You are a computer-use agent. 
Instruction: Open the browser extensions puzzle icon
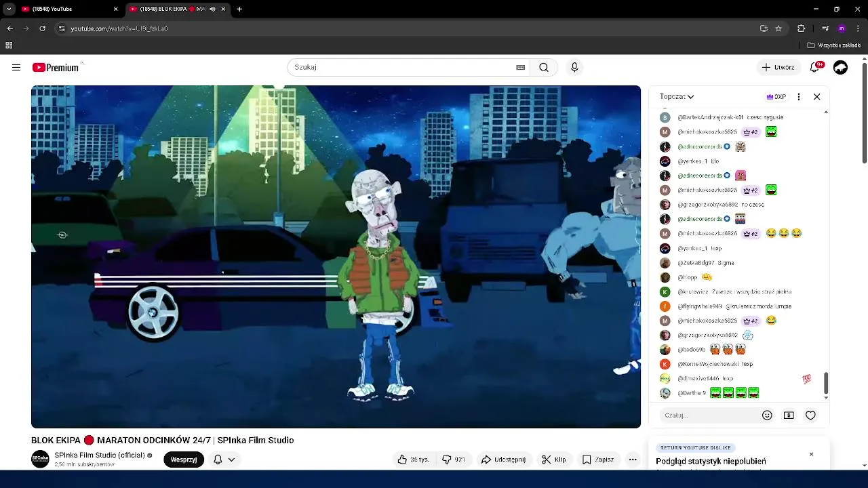[801, 28]
